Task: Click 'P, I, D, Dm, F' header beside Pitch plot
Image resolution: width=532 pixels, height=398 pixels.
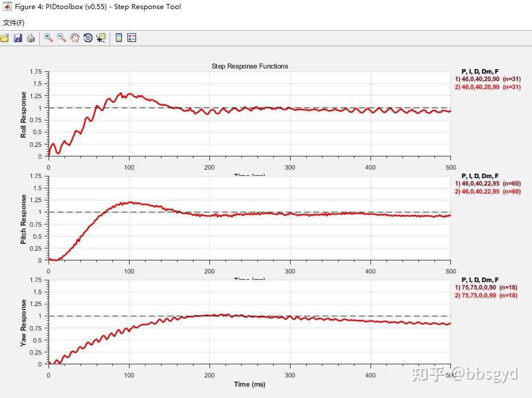Action: pyautogui.click(x=480, y=176)
